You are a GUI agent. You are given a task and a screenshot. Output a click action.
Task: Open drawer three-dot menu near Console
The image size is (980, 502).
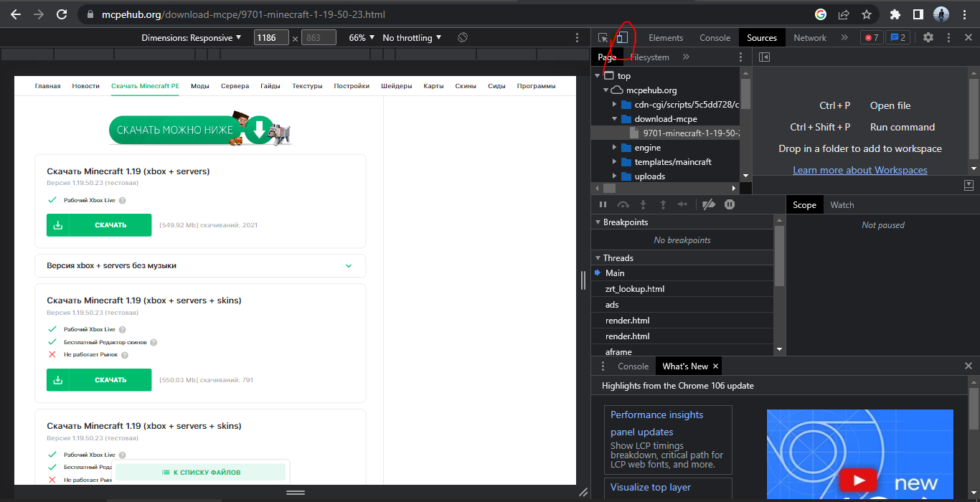pyautogui.click(x=603, y=366)
